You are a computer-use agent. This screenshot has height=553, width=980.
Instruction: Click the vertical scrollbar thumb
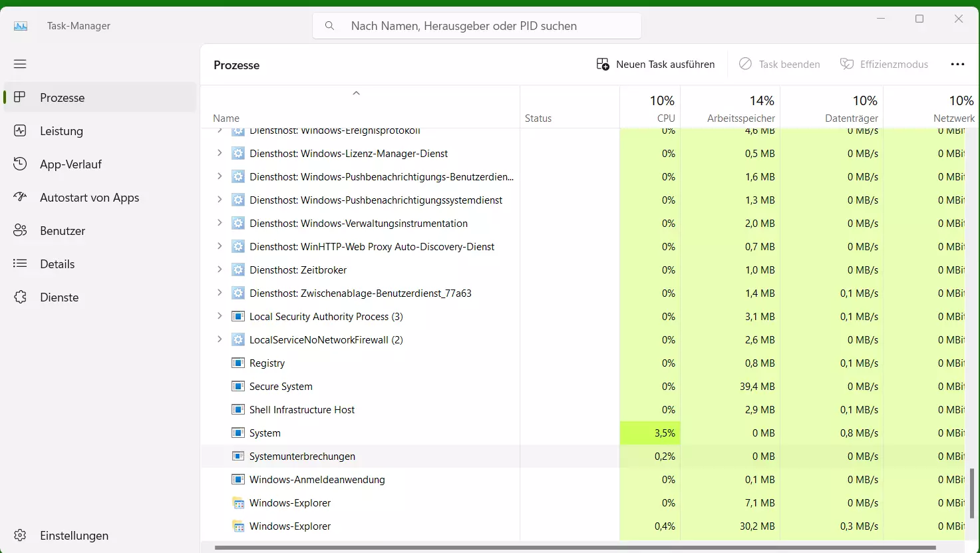(972, 493)
